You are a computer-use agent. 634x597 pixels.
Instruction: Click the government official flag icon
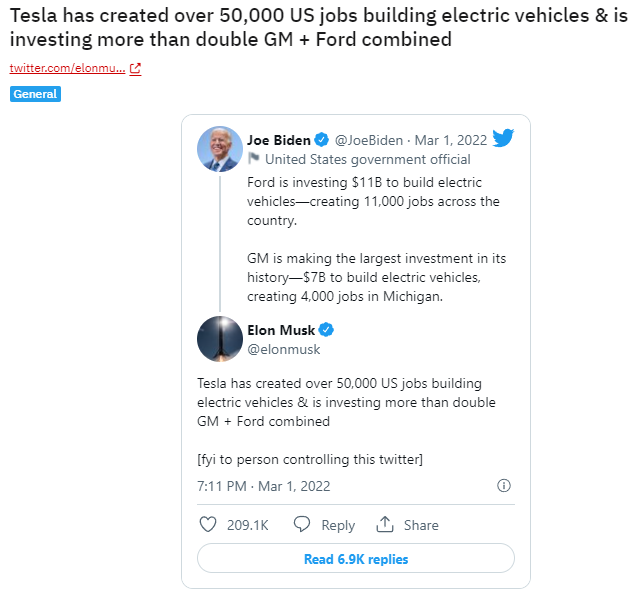pyautogui.click(x=254, y=159)
